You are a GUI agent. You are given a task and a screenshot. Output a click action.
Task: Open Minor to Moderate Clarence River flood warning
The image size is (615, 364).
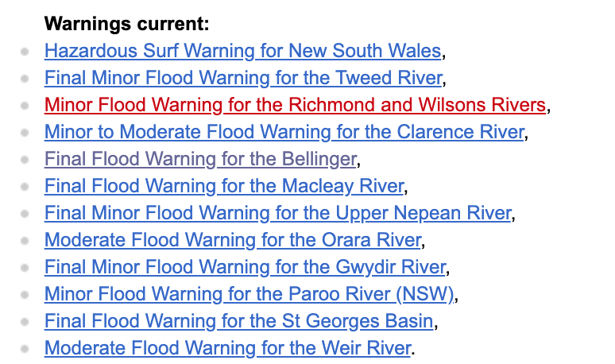pos(284,132)
